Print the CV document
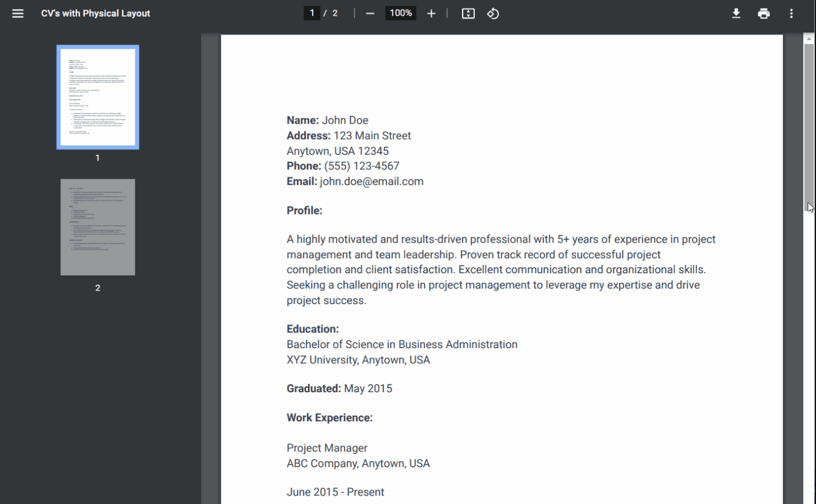Image resolution: width=816 pixels, height=504 pixels. tap(764, 13)
